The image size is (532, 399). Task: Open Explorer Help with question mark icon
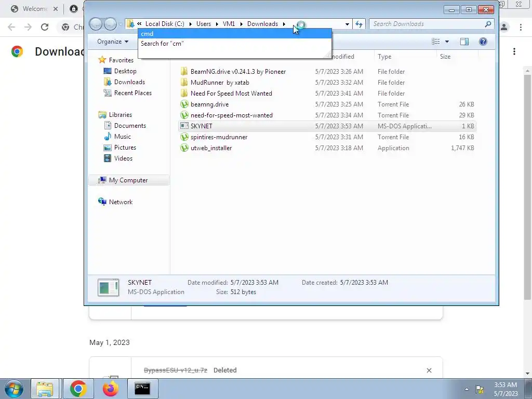tap(483, 42)
